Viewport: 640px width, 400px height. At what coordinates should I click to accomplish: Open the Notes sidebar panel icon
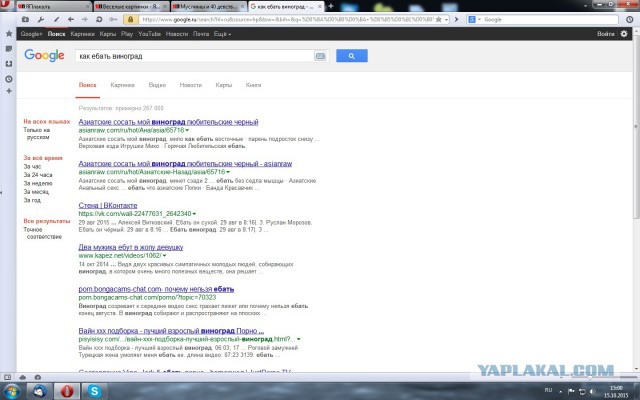click(9, 49)
